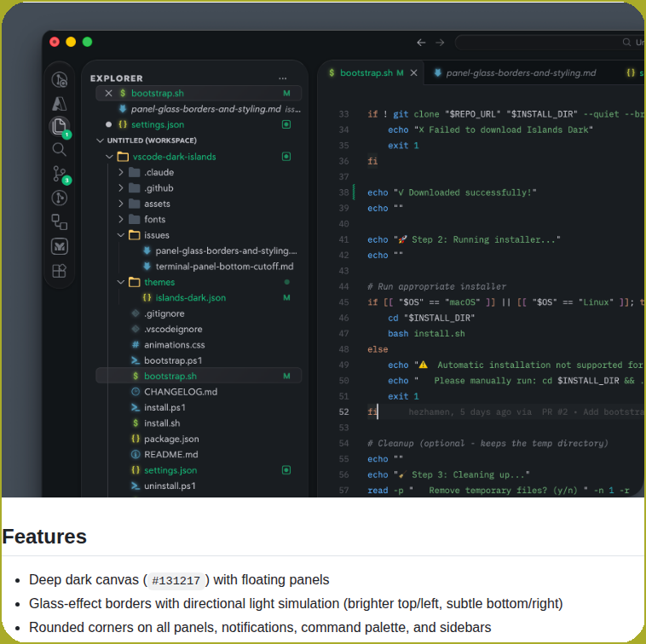Expand the assets folder

tap(121, 204)
